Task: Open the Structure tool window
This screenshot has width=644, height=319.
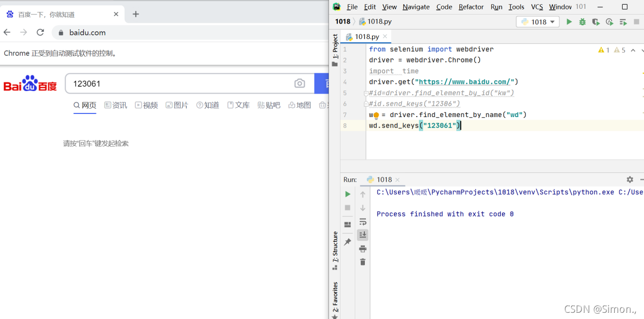Action: (x=335, y=250)
